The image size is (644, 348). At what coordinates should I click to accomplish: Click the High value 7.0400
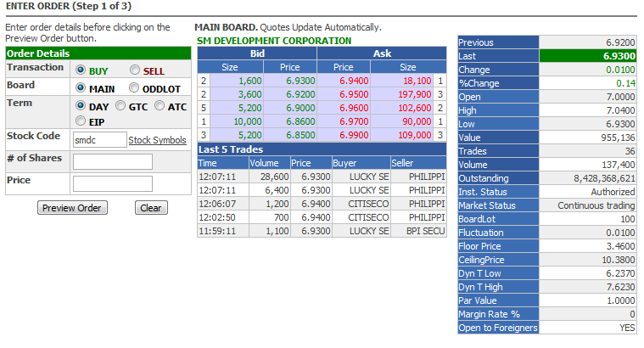pyautogui.click(x=620, y=110)
